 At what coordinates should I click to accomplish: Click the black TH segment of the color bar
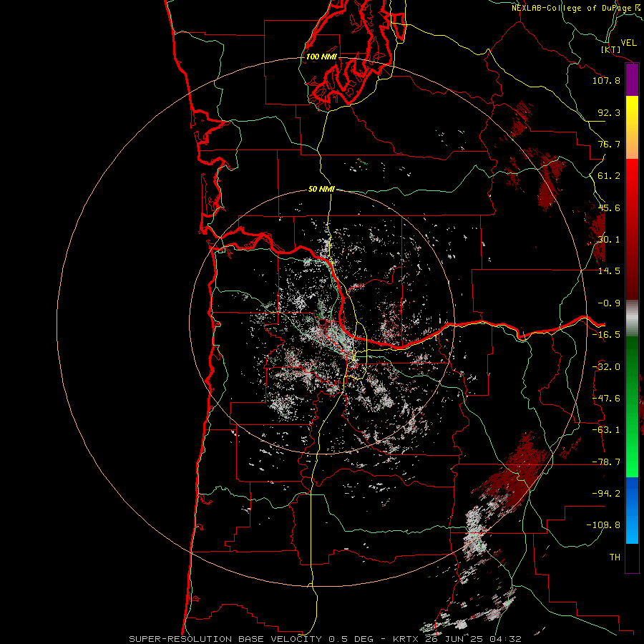click(x=632, y=558)
